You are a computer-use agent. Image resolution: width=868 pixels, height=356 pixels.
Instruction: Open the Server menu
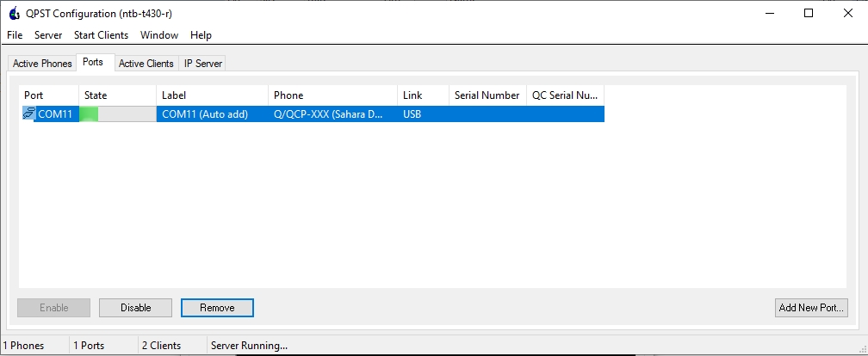pyautogui.click(x=48, y=35)
